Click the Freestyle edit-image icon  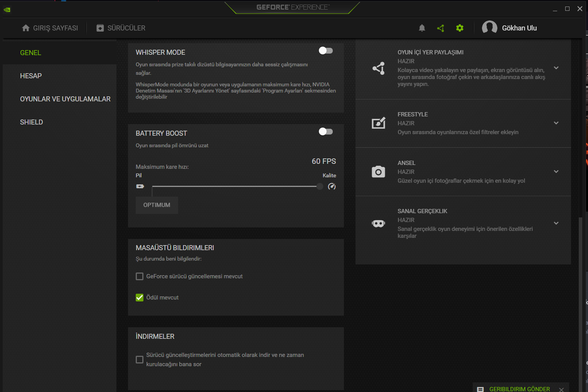point(378,123)
